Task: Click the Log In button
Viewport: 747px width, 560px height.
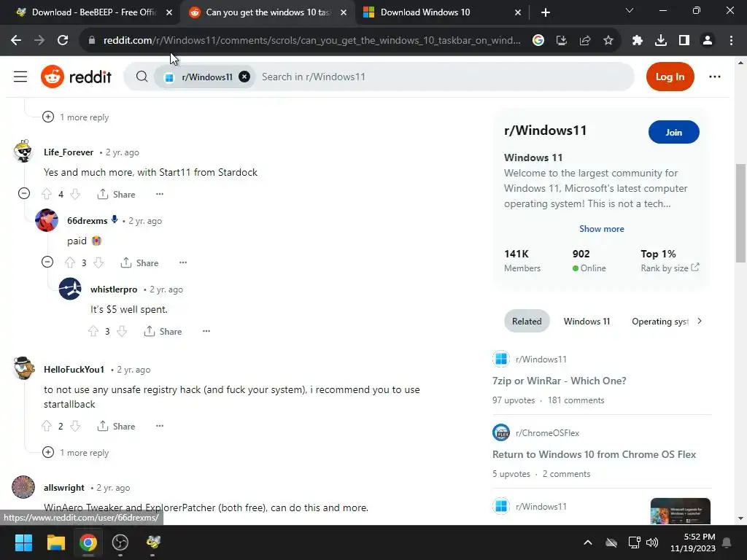Action: pos(670,77)
